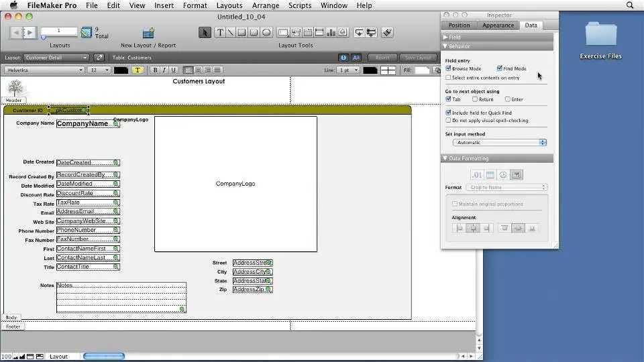The width and height of the screenshot is (644, 362).
Task: Switch to the Position tab
Action: pyautogui.click(x=459, y=25)
